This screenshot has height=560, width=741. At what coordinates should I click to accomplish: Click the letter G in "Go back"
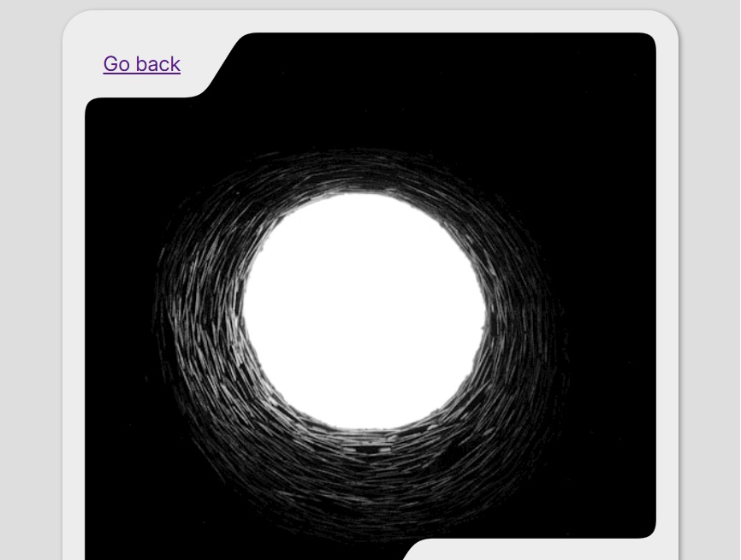(111, 64)
